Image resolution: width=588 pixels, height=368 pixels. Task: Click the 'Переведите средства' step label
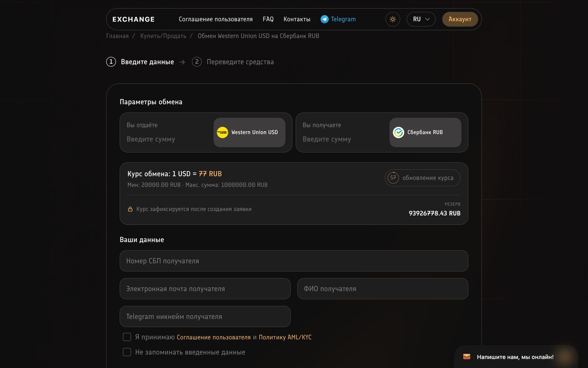point(240,62)
